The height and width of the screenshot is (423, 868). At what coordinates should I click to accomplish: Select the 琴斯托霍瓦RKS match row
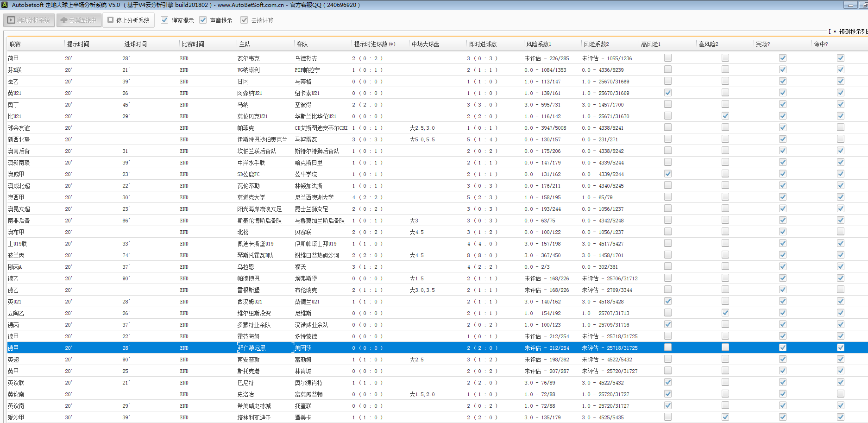click(x=255, y=255)
